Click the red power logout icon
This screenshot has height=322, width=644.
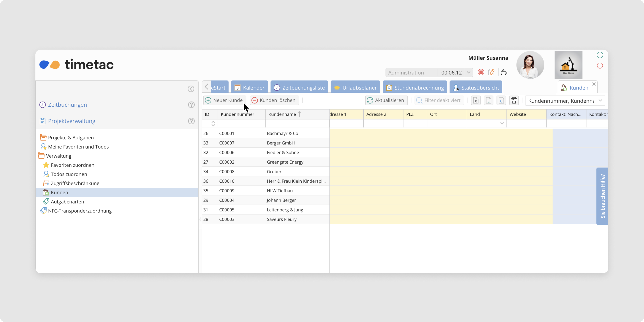tap(600, 65)
